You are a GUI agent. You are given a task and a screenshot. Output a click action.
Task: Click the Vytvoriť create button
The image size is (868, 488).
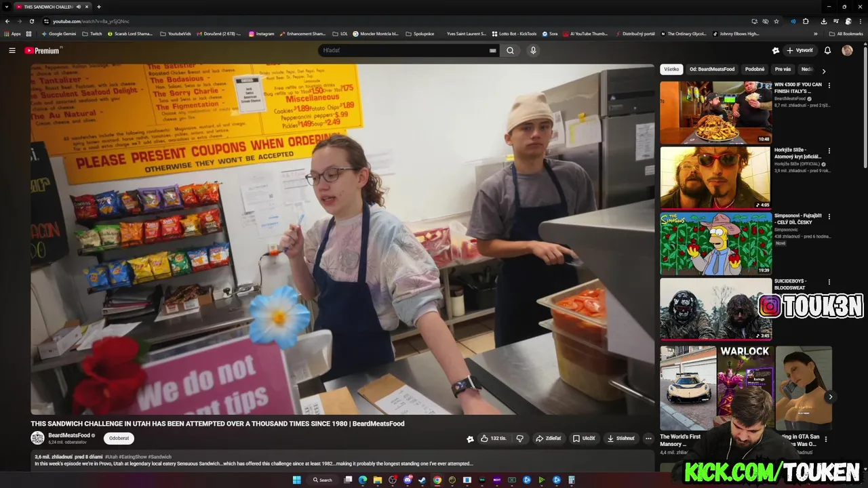(800, 50)
